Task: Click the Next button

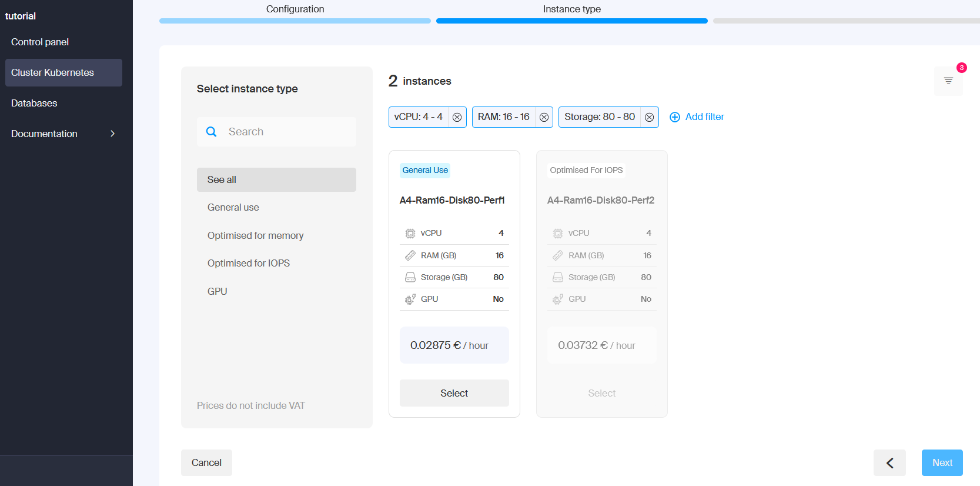Action: (x=942, y=462)
